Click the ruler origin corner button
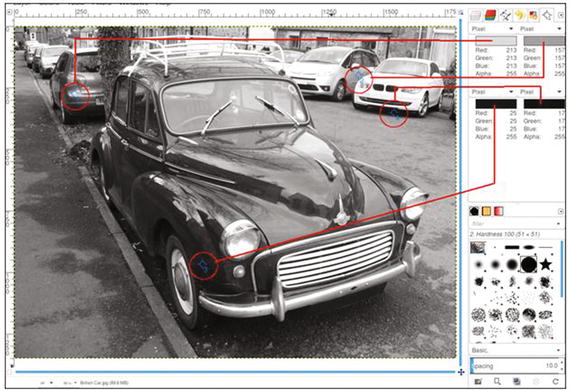Screen dimensions: 570x391 [10, 12]
